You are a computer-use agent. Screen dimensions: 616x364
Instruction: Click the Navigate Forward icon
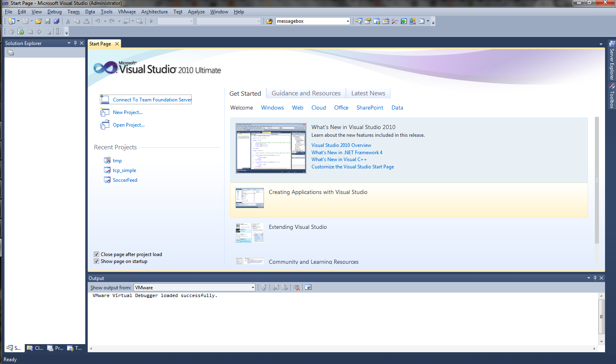[x=139, y=21]
